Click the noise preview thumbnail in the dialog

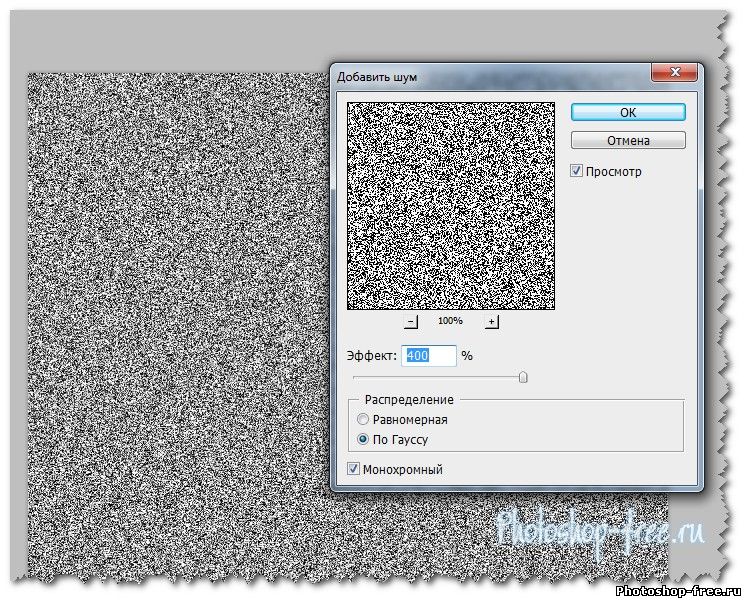pos(450,205)
